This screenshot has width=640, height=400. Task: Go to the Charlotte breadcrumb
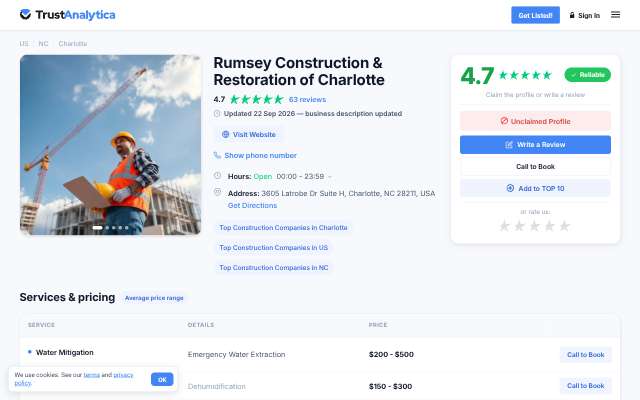[73, 43]
